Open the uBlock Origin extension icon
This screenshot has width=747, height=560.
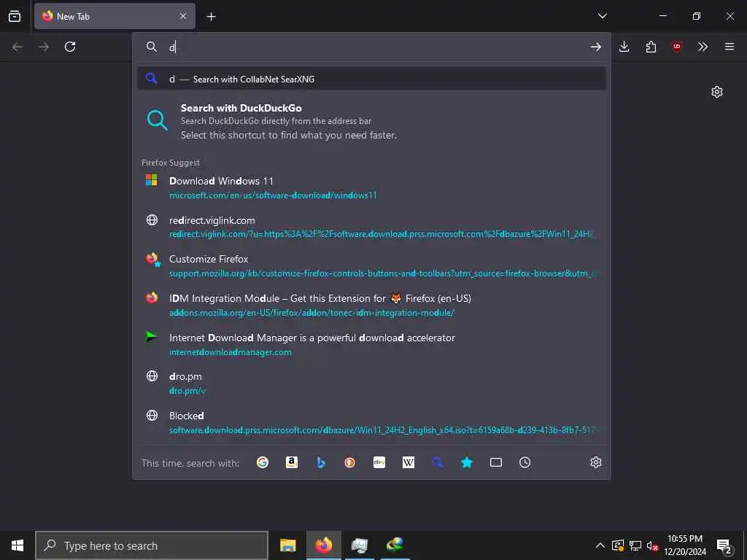point(676,47)
